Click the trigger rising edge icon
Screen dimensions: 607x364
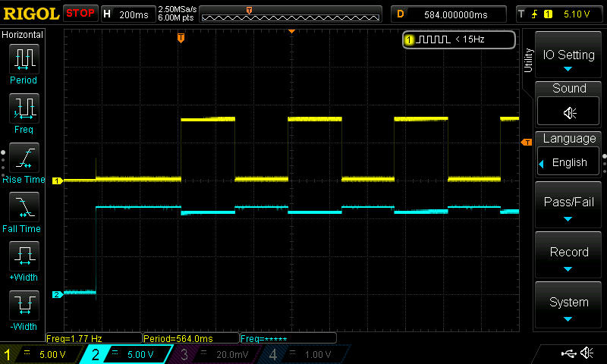point(535,14)
